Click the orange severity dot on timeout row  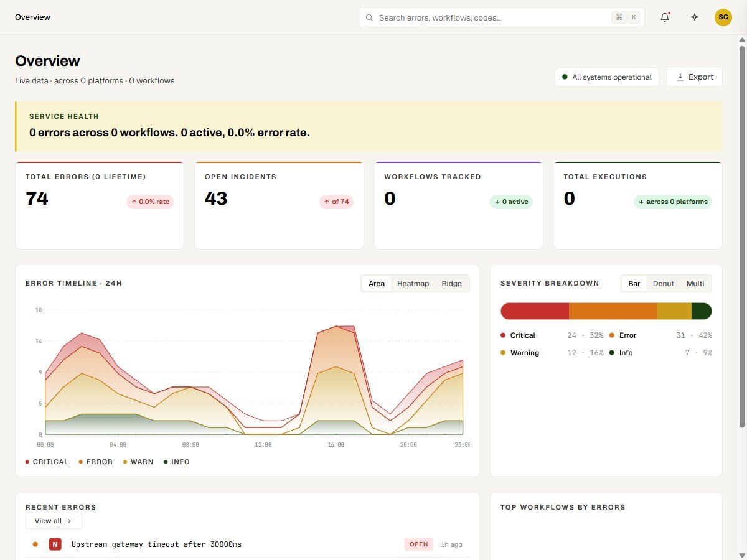[x=35, y=544]
